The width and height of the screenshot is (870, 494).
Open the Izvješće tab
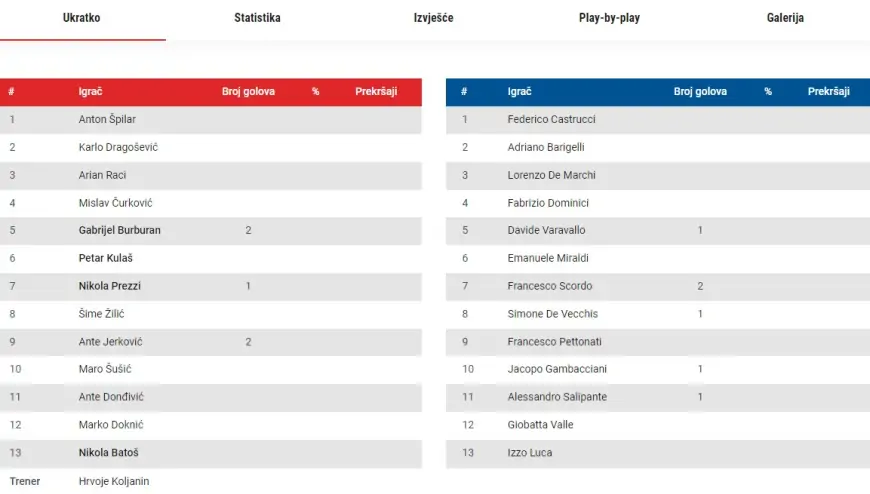(433, 18)
